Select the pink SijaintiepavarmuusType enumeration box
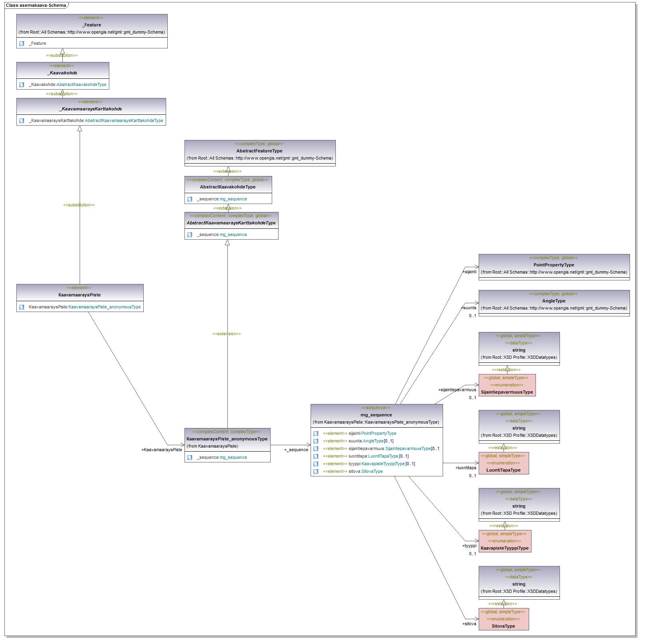 [x=507, y=385]
